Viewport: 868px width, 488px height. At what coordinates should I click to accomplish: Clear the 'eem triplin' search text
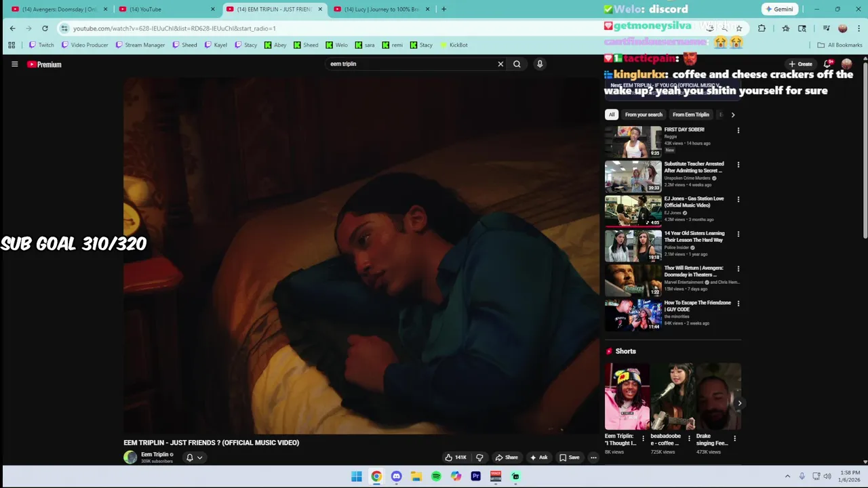point(500,64)
